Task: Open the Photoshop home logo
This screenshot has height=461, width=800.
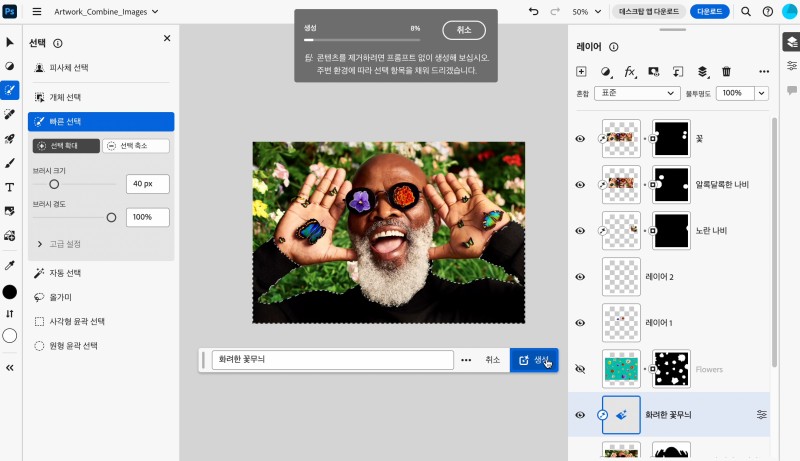Action: (x=10, y=11)
